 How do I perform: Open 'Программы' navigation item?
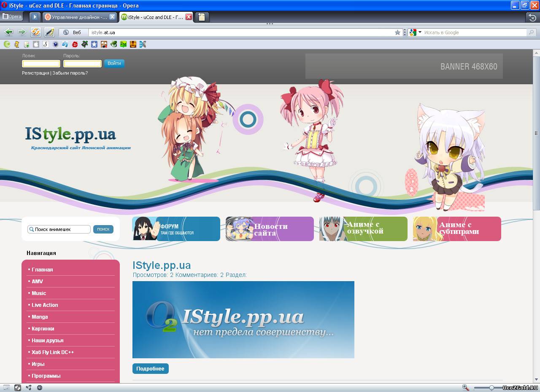[46, 376]
